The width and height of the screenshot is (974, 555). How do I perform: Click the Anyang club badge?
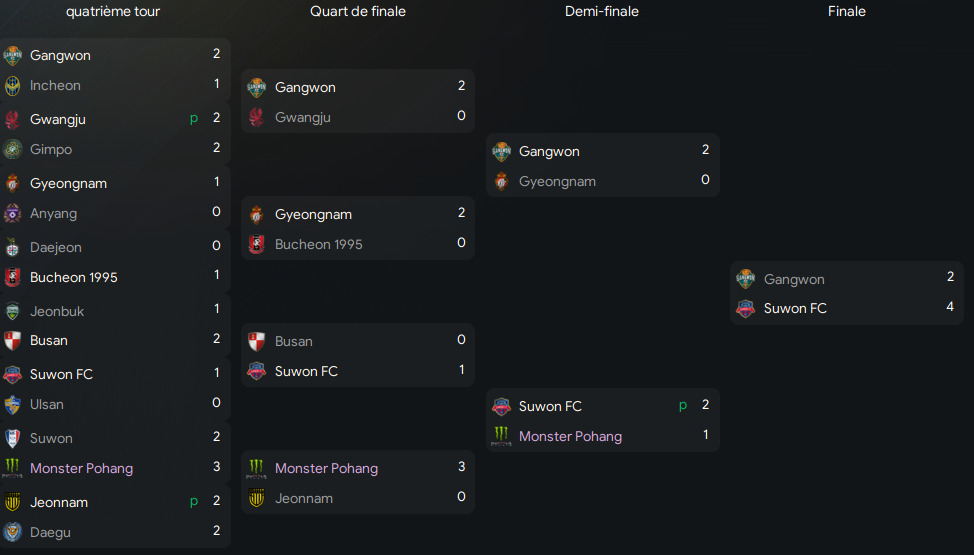pyautogui.click(x=13, y=214)
